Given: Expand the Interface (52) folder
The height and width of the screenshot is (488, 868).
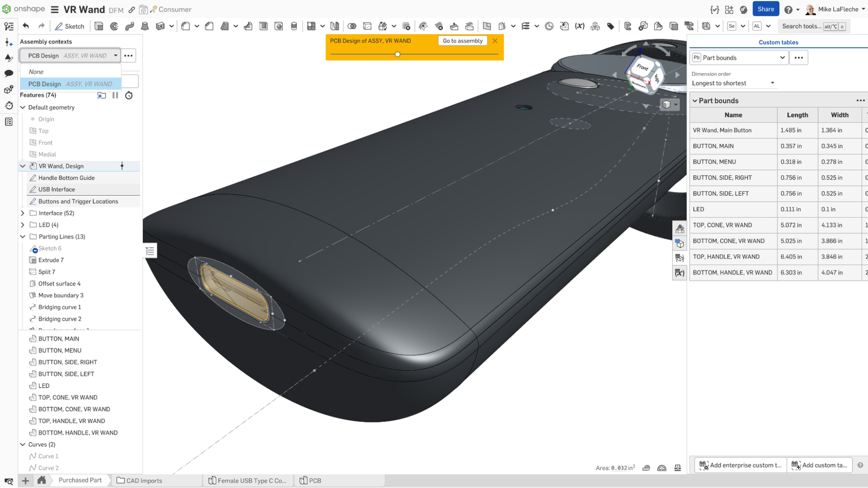Looking at the screenshot, I should pos(22,213).
